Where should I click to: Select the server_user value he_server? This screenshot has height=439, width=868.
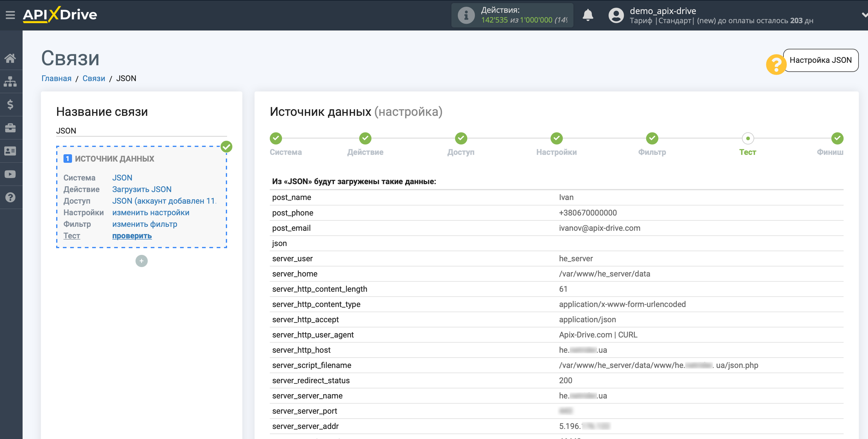point(576,259)
